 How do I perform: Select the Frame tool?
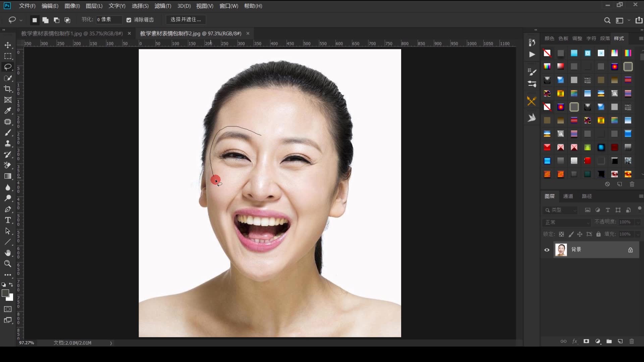8,100
